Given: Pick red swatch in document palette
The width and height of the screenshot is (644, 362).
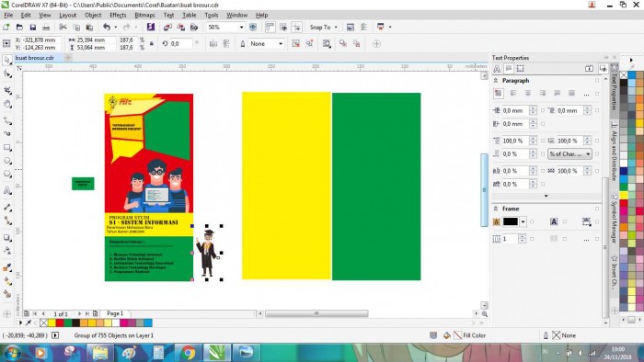Looking at the screenshot, I should click(x=60, y=323).
